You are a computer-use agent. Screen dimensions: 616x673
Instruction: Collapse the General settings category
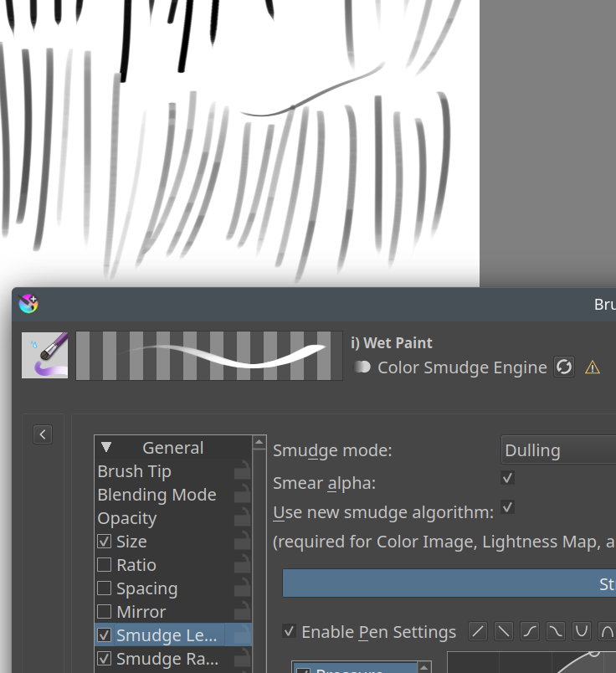[x=106, y=447]
